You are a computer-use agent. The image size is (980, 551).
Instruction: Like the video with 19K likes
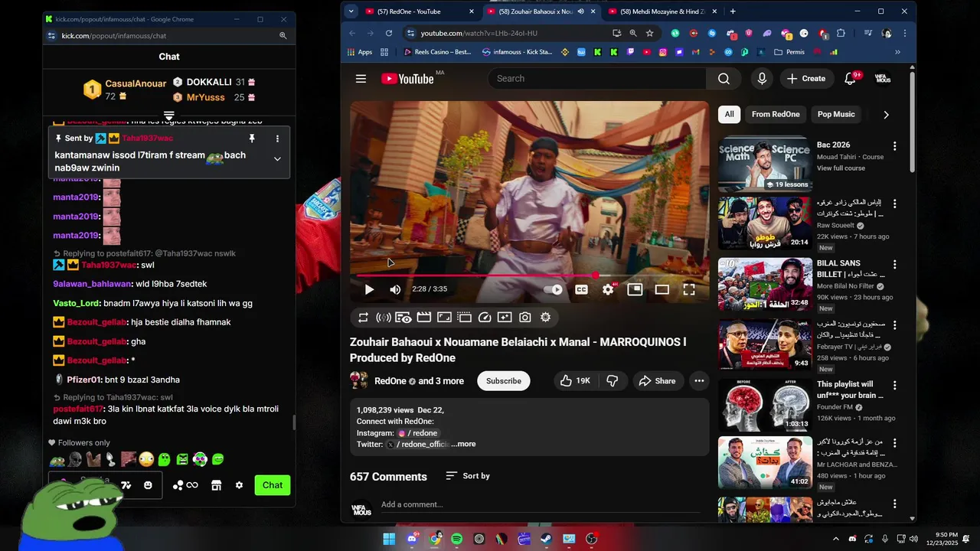[x=575, y=381]
